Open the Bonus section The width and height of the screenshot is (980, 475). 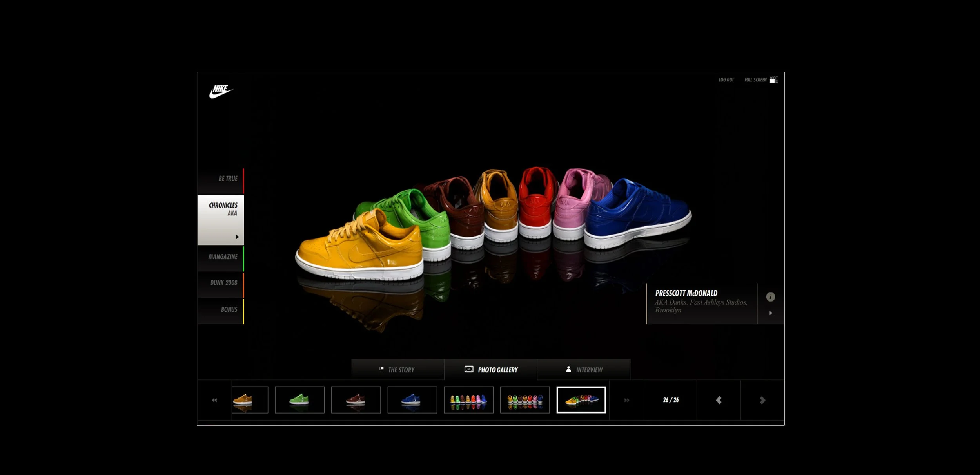[x=229, y=310]
